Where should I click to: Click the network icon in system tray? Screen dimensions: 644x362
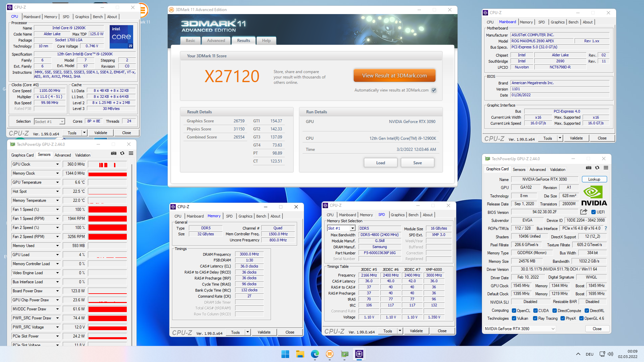tap(602, 354)
